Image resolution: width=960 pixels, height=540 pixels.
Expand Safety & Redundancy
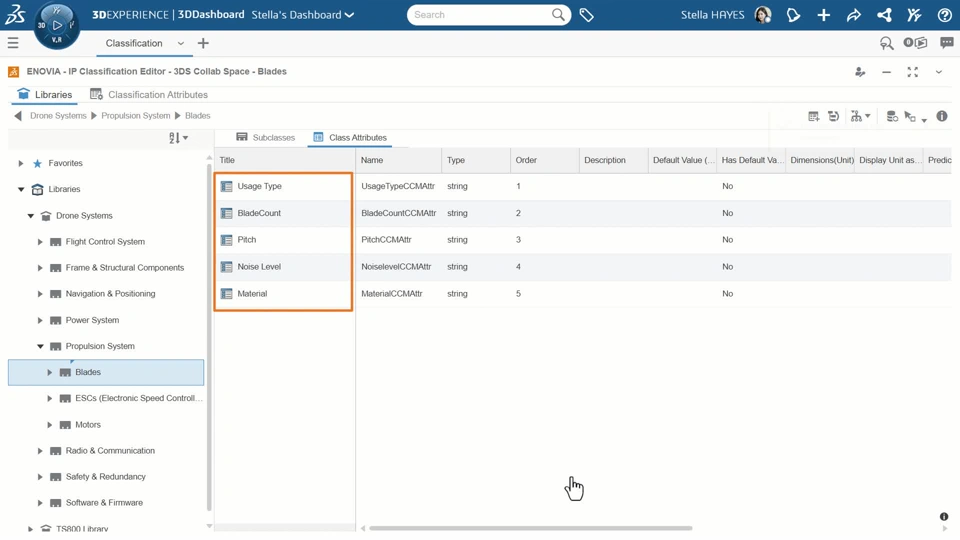(40, 477)
